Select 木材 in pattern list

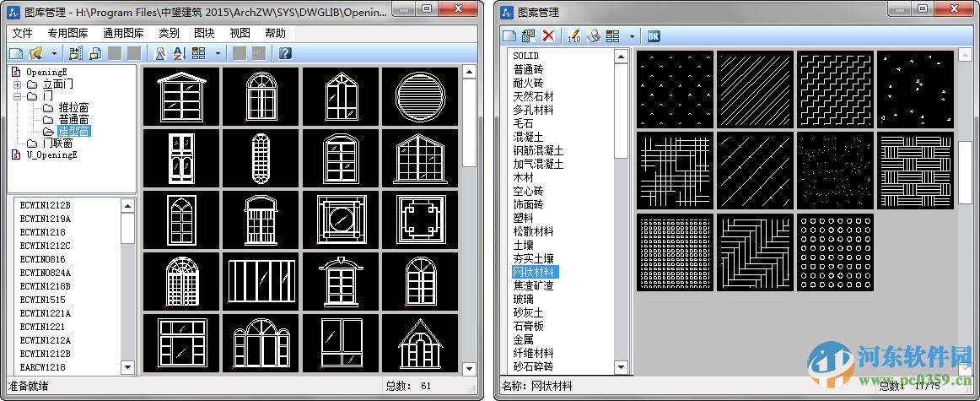523,177
